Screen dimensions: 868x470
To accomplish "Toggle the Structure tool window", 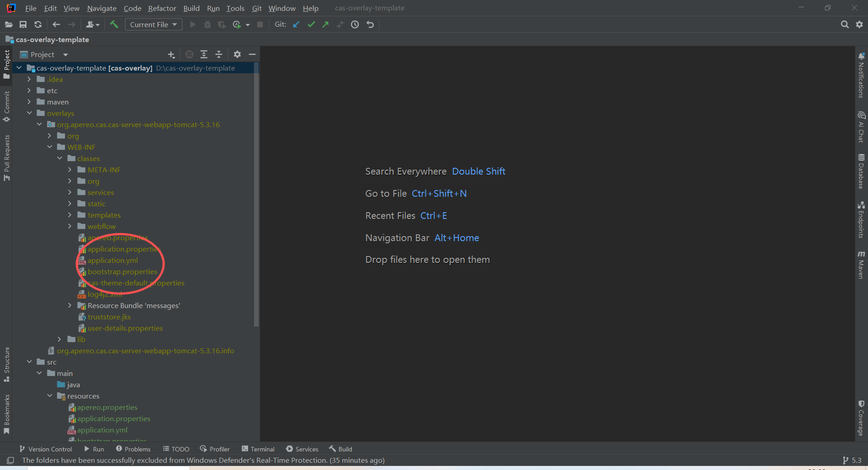I will 6,364.
